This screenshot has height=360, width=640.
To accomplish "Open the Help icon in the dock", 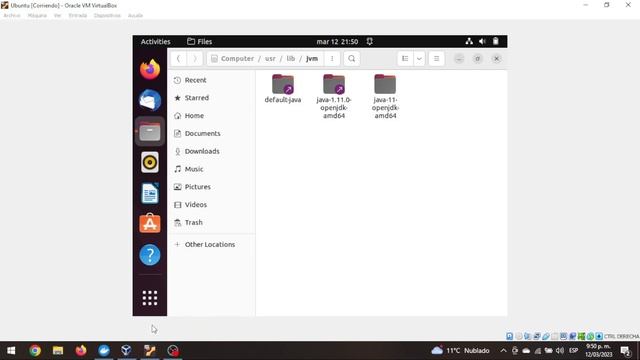I will pos(150,255).
